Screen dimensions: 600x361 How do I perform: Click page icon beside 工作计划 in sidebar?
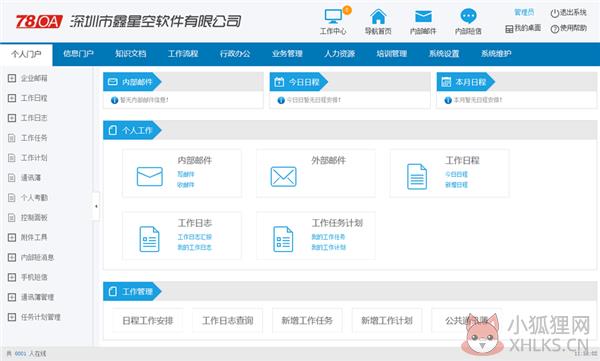tap(12, 158)
